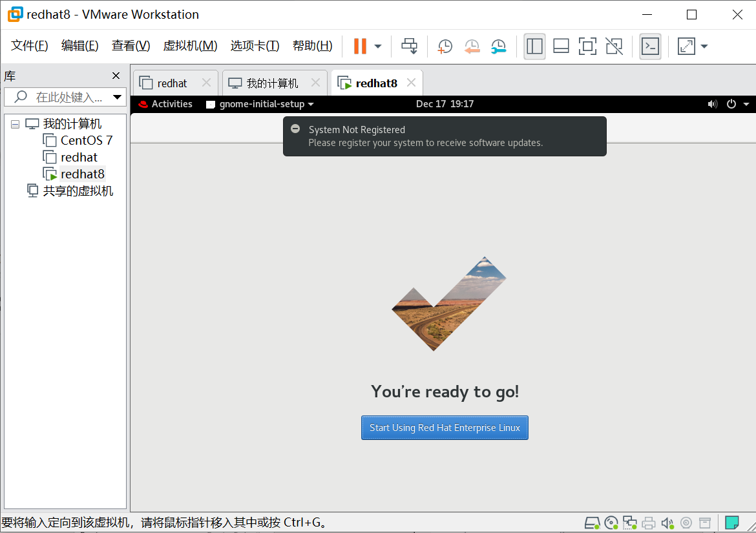Click the System Not Registered notification

445,136
